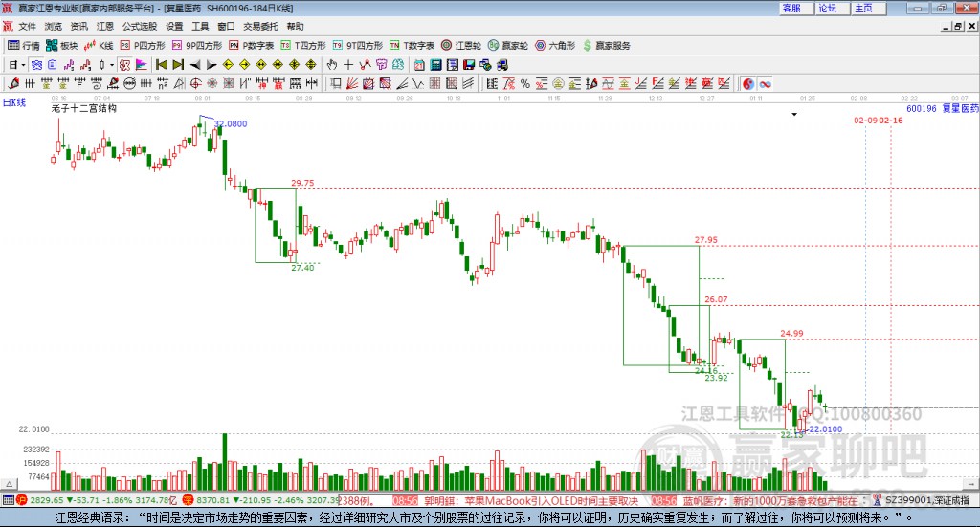Open the T数字表 table
Image resolution: width=980 pixels, height=527 pixels.
pos(412,46)
